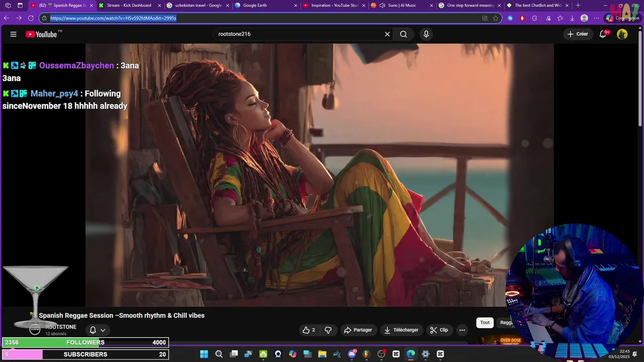Image resolution: width=644 pixels, height=362 pixels.
Task: Open more actions three-dot menu under video
Action: click(462, 330)
